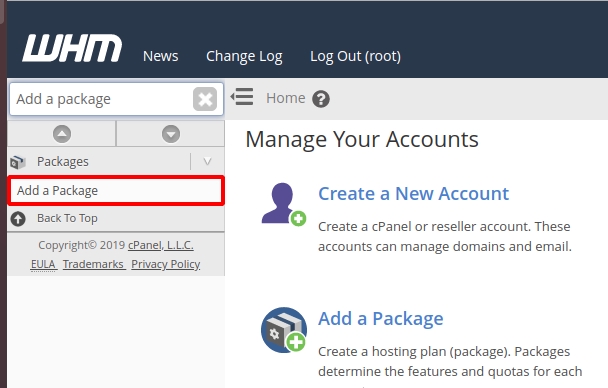This screenshot has height=388, width=608.
Task: Click the Back To Top label
Action: pos(67,218)
